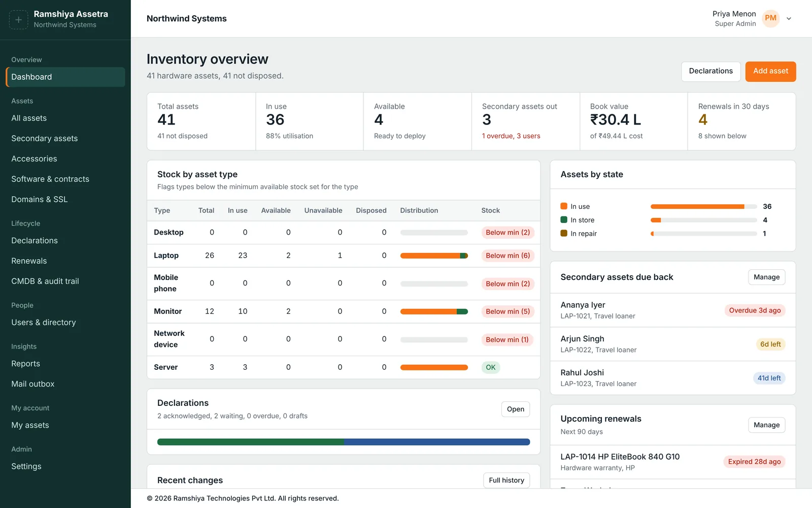The height and width of the screenshot is (508, 812).
Task: Select the Monitor row in stock table
Action: [x=344, y=311]
